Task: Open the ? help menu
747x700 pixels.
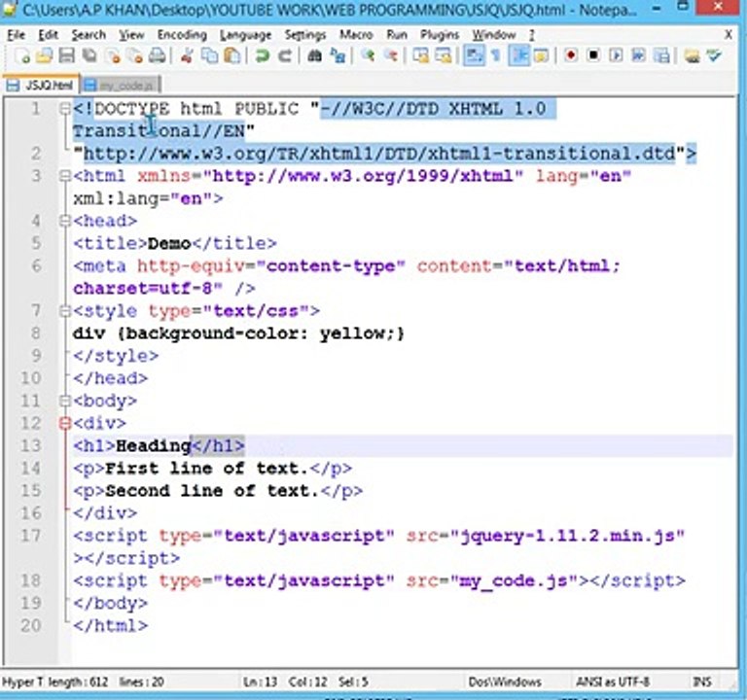Action: tap(532, 35)
